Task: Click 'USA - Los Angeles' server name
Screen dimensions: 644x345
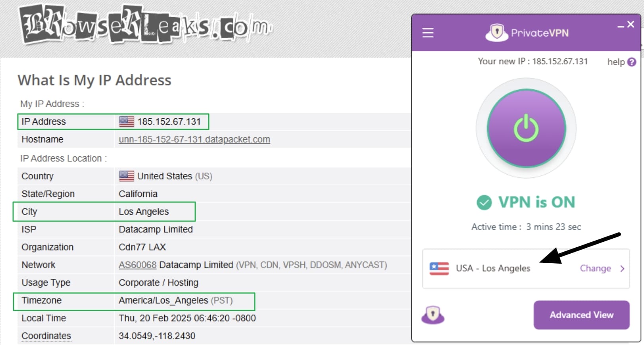Action: click(x=493, y=268)
